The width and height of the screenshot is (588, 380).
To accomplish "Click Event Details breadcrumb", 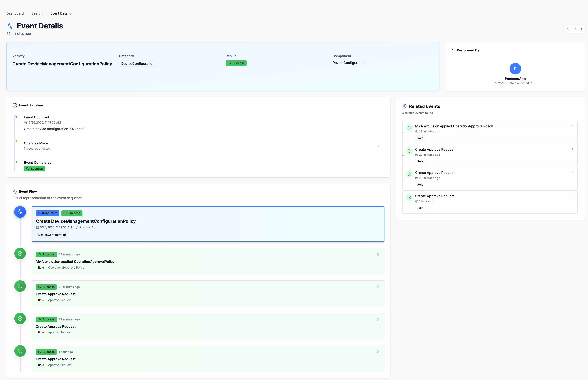I will [61, 13].
